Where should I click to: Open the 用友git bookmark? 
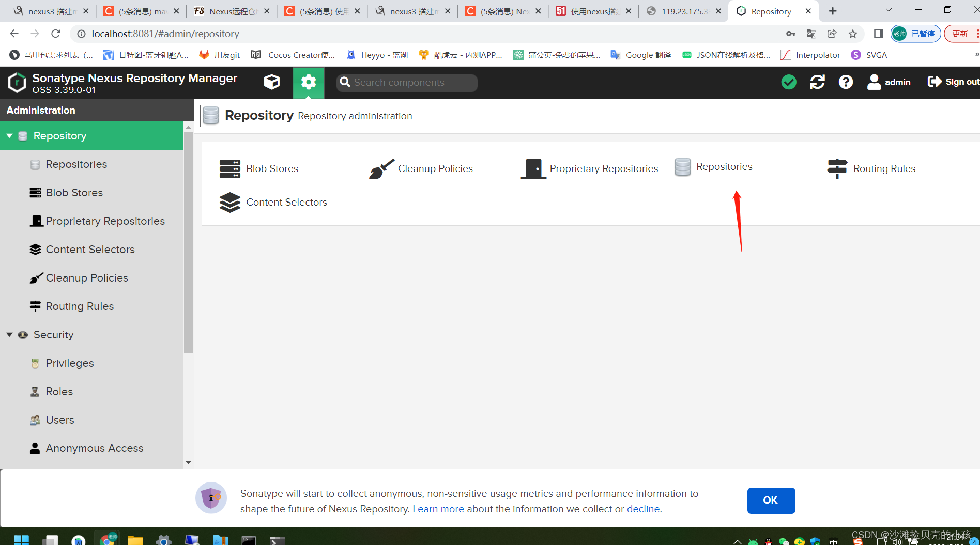click(x=220, y=55)
